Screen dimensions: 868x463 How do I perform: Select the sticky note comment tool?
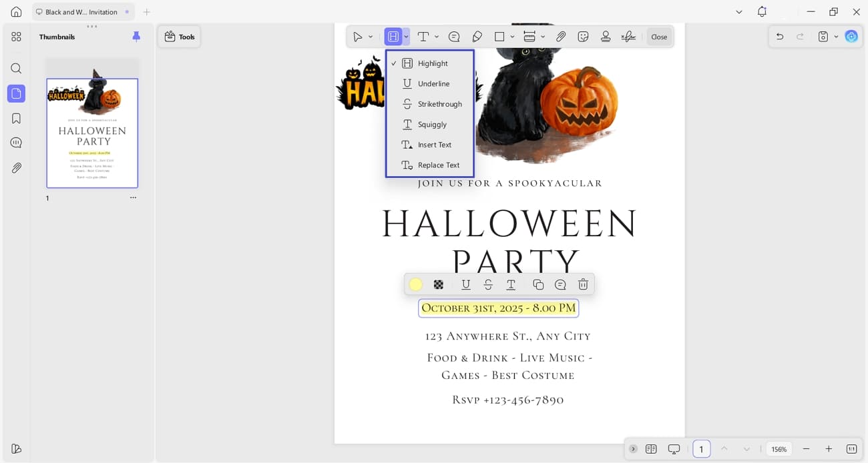[454, 37]
